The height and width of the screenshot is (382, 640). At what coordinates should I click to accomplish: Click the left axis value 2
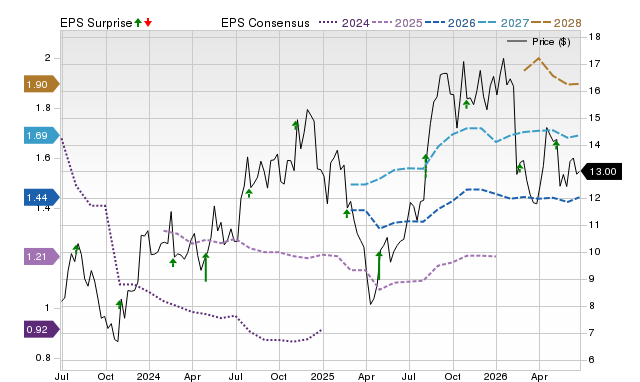pyautogui.click(x=48, y=58)
